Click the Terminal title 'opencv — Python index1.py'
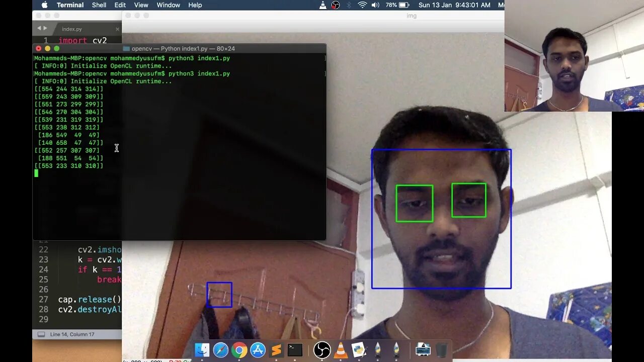The width and height of the screenshot is (644, 362). click(x=170, y=49)
